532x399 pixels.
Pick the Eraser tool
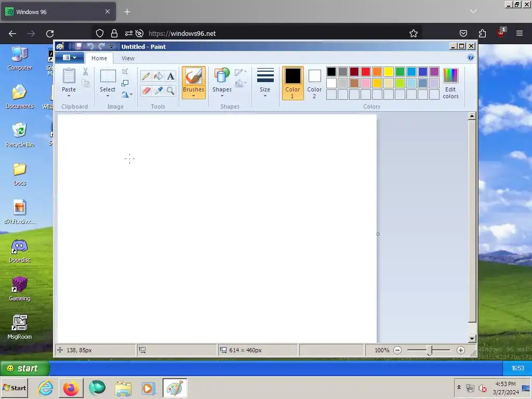point(146,90)
